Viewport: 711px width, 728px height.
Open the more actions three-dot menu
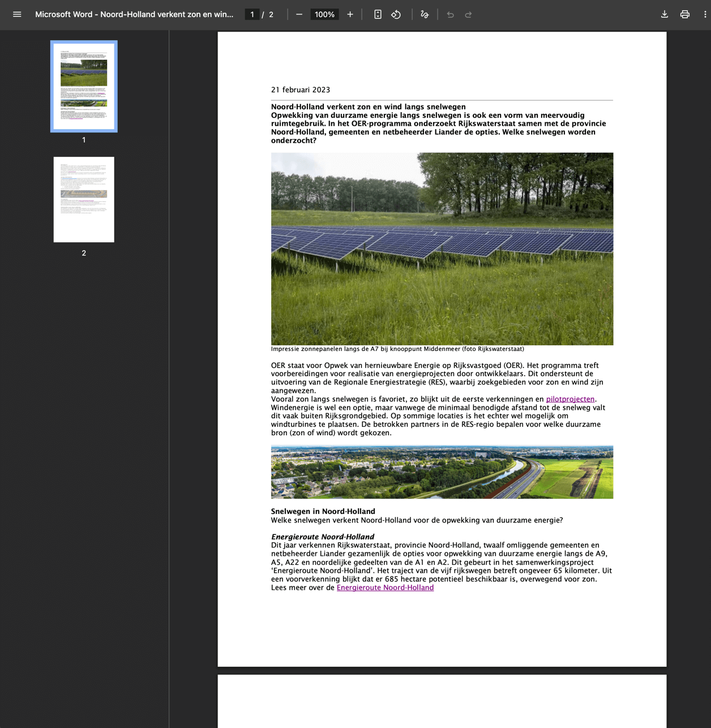[x=705, y=15]
